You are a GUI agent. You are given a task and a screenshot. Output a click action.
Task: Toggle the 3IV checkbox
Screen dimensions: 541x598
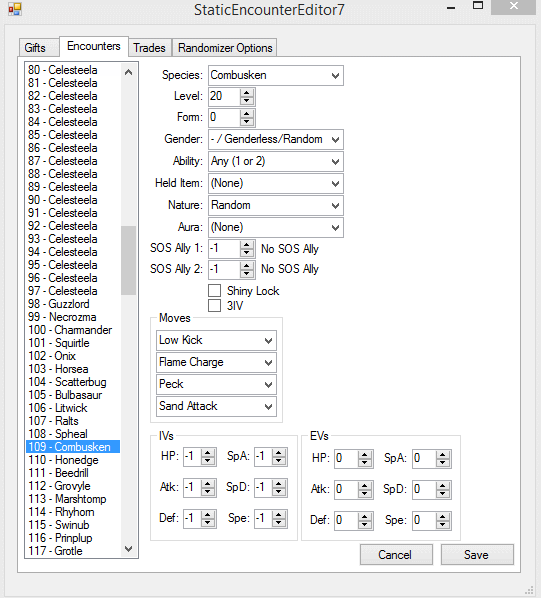pos(215,305)
